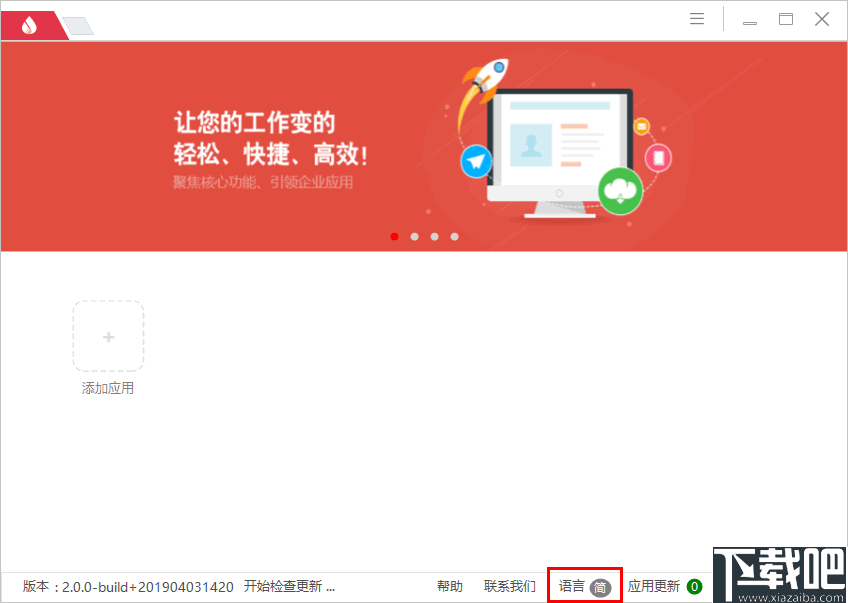This screenshot has width=848, height=603.
Task: Click the plus icon to add an application
Action: [x=108, y=336]
